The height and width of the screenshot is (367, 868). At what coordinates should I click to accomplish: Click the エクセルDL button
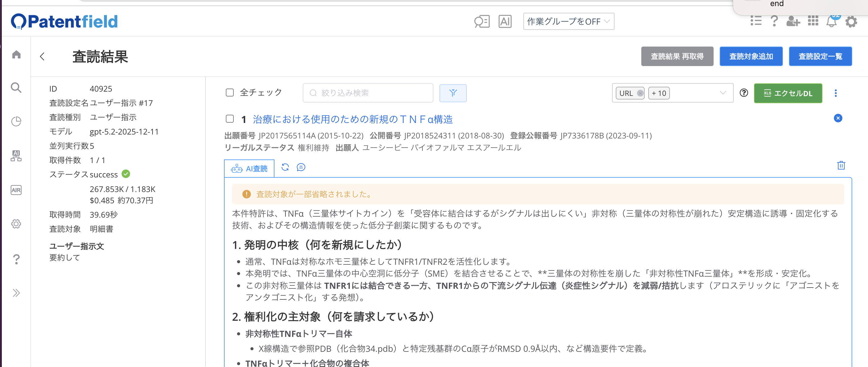pyautogui.click(x=787, y=93)
